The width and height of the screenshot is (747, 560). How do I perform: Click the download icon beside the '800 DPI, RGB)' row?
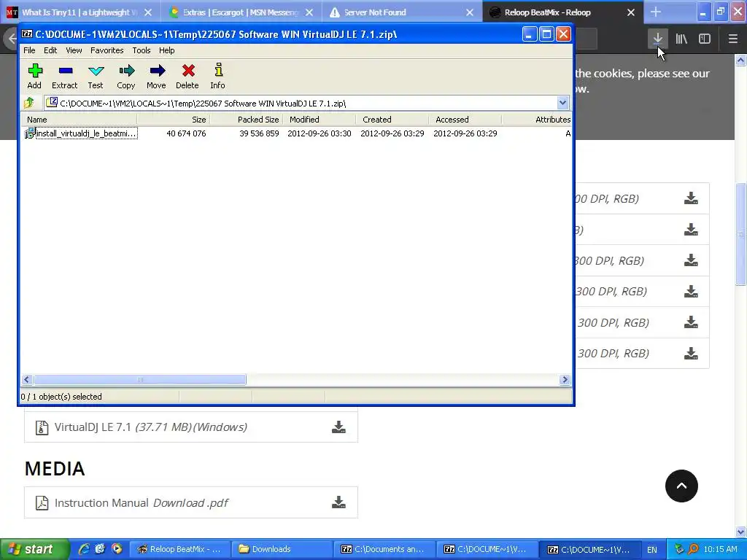tap(692, 260)
